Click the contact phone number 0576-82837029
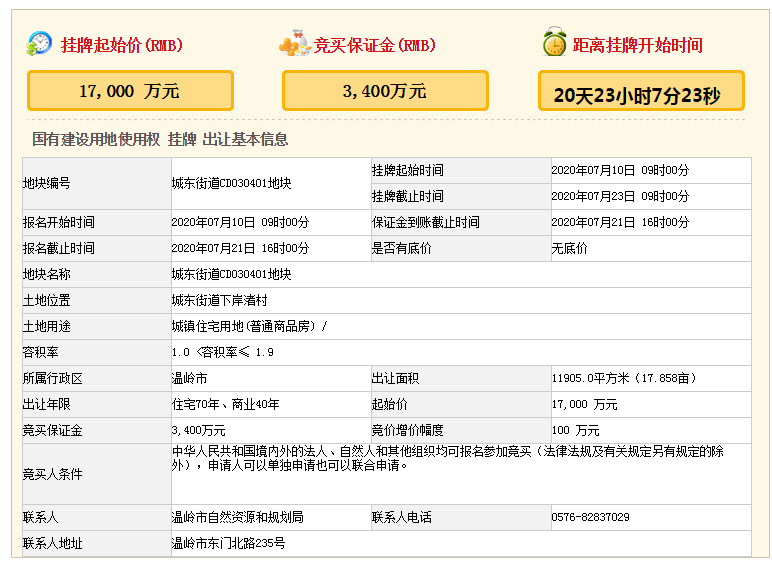 [x=590, y=517]
